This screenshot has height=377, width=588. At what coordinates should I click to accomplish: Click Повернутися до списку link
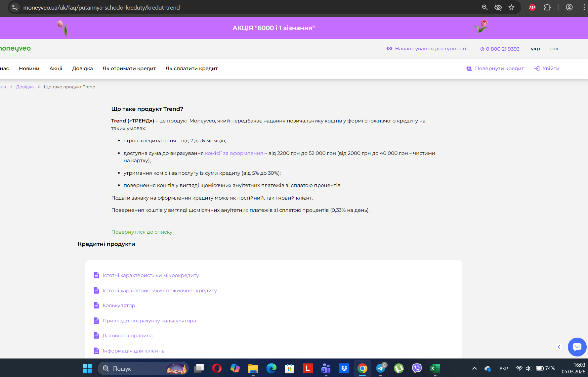[x=142, y=232]
